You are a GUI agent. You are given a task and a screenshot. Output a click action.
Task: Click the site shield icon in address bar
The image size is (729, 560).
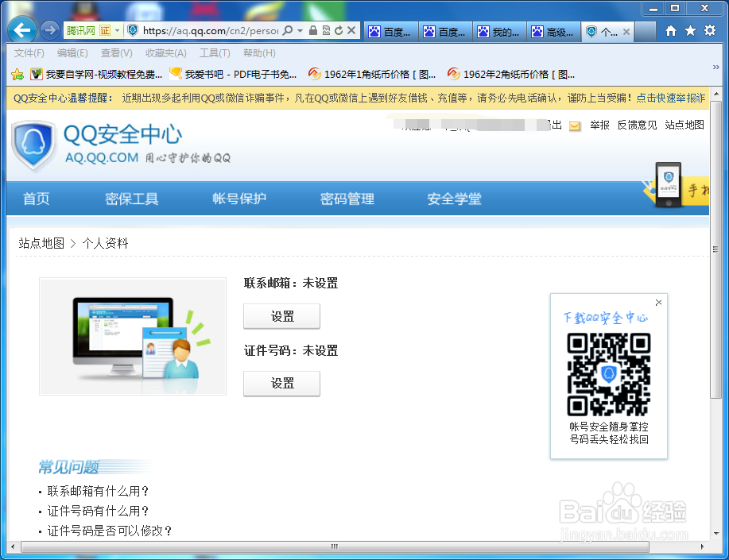133,31
